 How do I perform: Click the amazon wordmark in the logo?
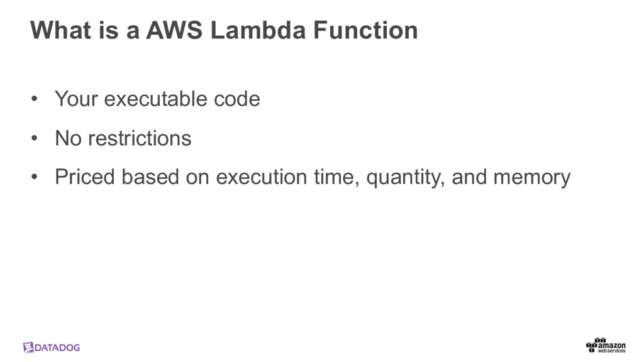pos(611,345)
